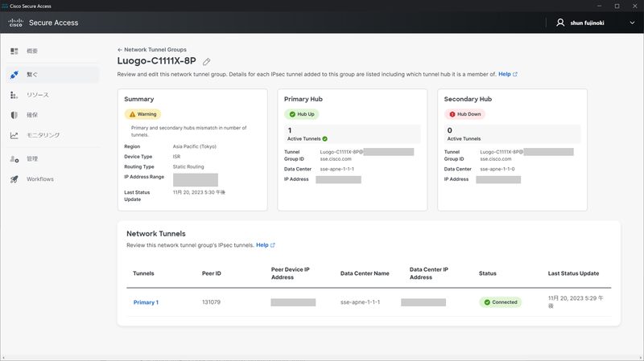The width and height of the screenshot is (644, 361).
Task: Click the red Hub Down alert icon
Action: pyautogui.click(x=452, y=114)
